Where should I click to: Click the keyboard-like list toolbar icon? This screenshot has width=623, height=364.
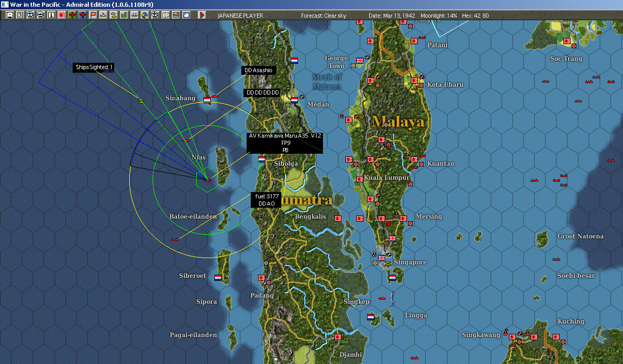point(176,15)
